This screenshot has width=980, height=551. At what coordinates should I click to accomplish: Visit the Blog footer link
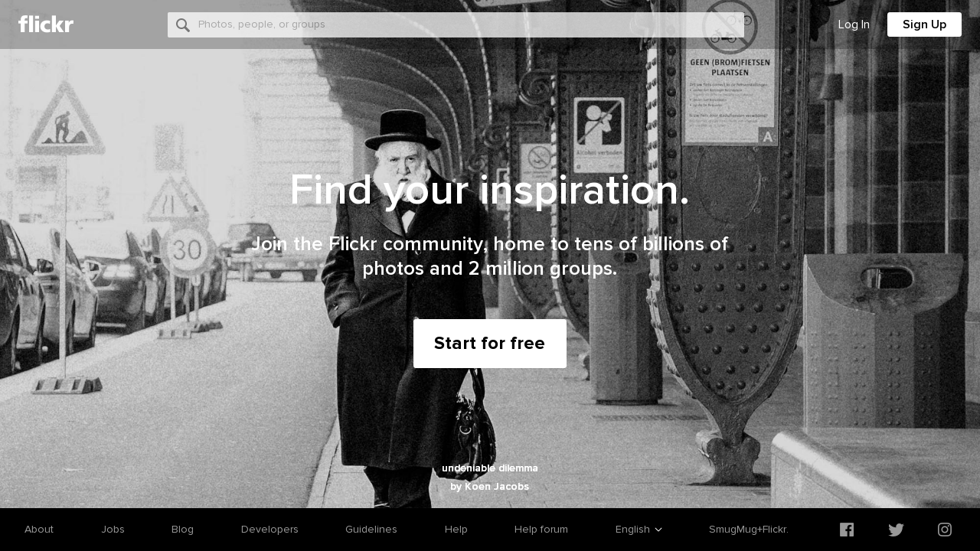tap(182, 530)
